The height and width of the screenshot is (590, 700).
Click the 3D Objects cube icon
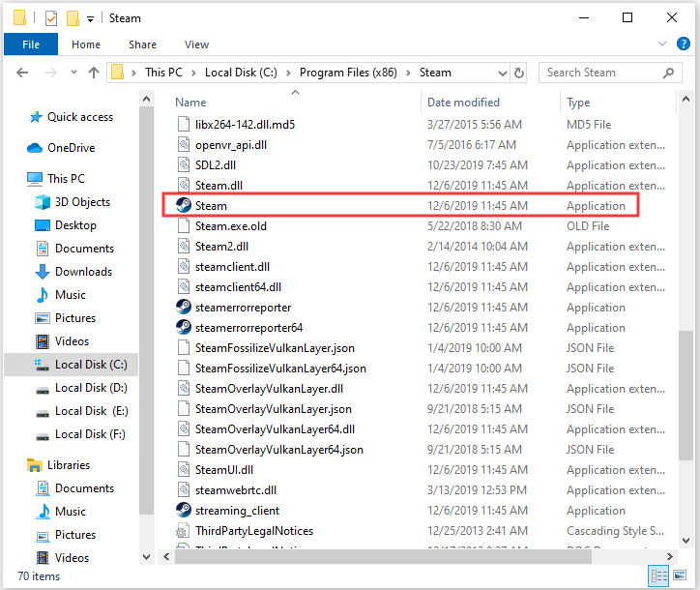coord(43,202)
